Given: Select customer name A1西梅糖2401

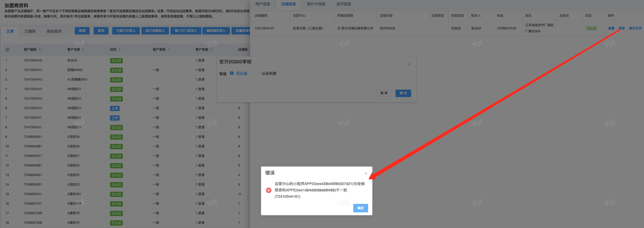Looking at the screenshot, I should pyautogui.click(x=77, y=80).
